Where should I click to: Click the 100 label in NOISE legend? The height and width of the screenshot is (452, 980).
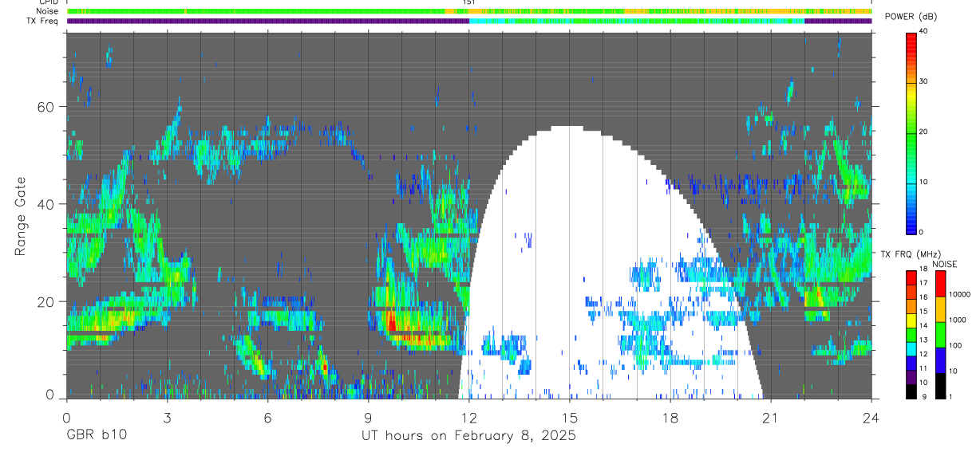pos(955,345)
